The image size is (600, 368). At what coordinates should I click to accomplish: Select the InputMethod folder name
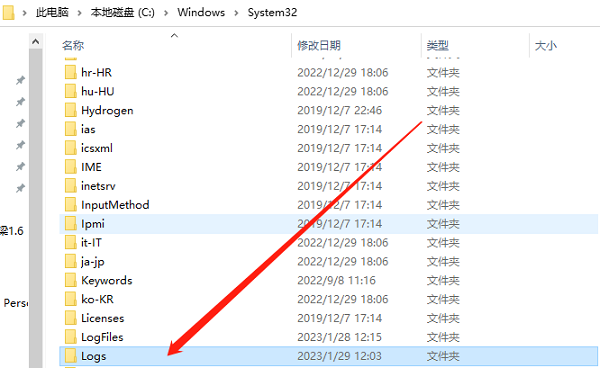pyautogui.click(x=115, y=205)
